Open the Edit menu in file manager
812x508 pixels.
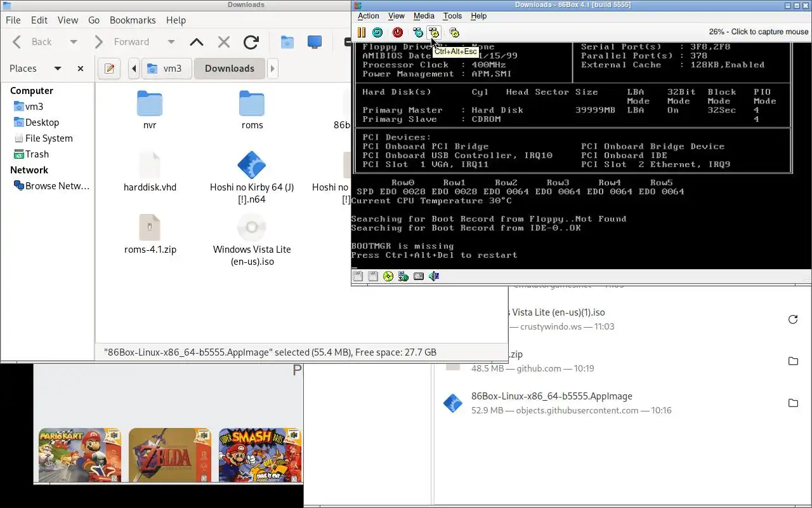39,20
